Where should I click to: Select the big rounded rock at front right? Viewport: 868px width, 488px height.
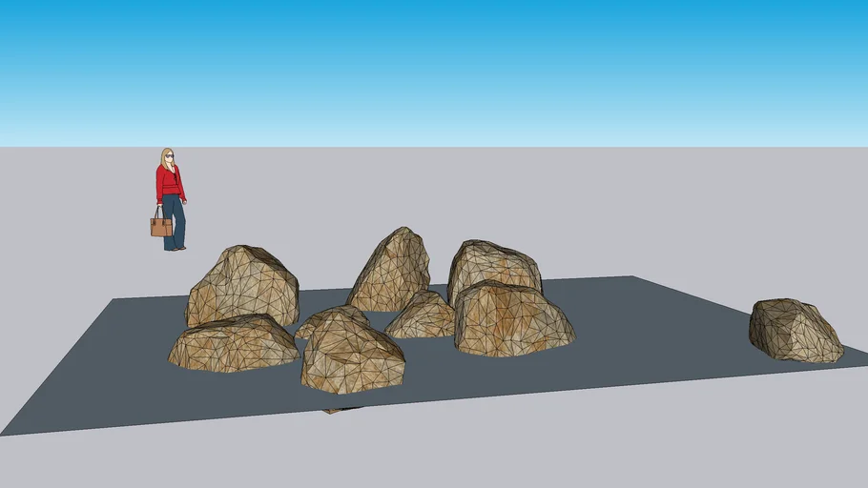[x=512, y=320]
